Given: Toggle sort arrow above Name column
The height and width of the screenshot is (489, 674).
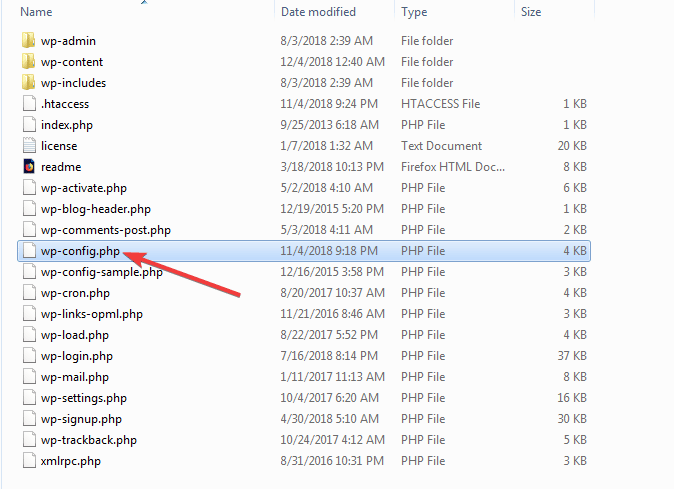Looking at the screenshot, I should (x=145, y=3).
